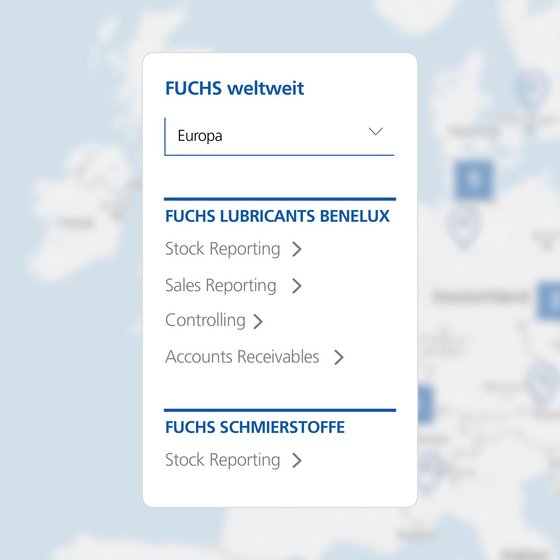This screenshot has width=560, height=560.
Task: Click the arrow next to Accounts Receivables
Action: point(339,357)
